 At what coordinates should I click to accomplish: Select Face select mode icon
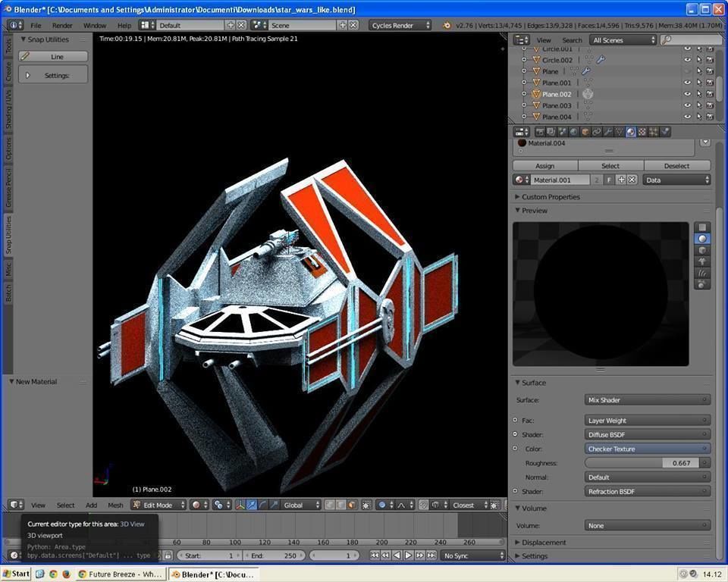[352, 505]
